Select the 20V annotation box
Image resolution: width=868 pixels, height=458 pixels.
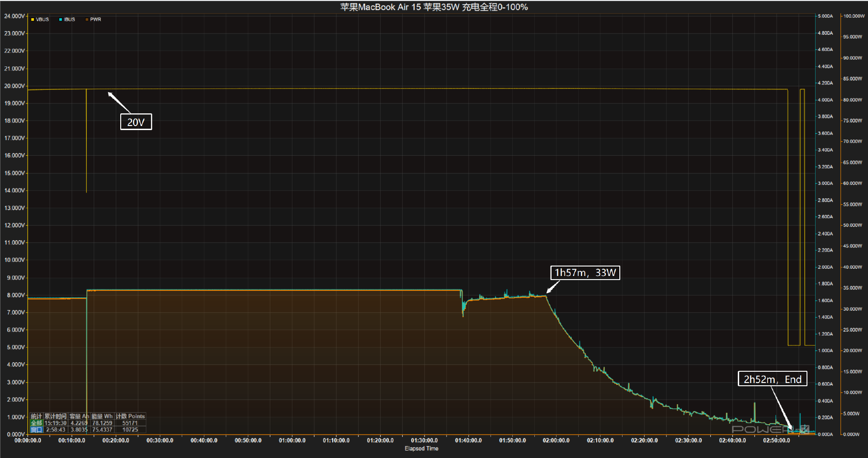tap(136, 122)
